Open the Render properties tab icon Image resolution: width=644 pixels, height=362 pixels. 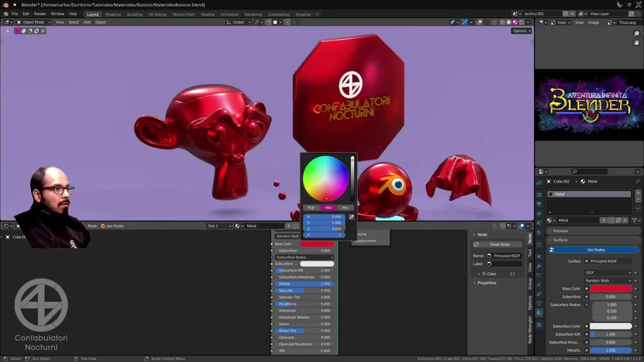tap(539, 195)
